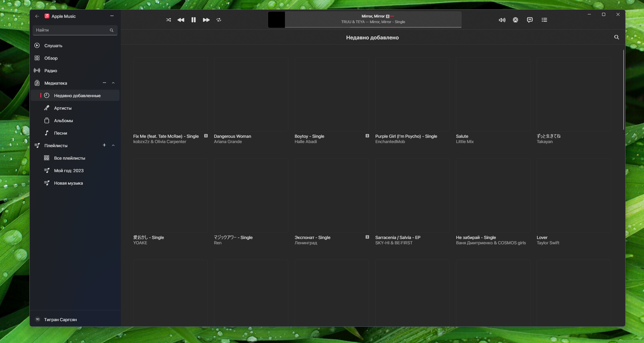Collapse the Медиатека section
The width and height of the screenshot is (644, 343).
[113, 83]
